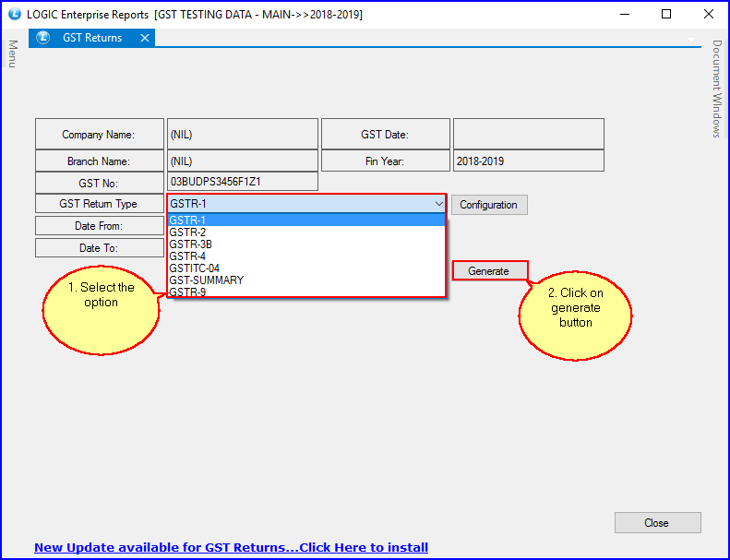
Task: Close the LOGIC Enterprise Reports window
Action: click(709, 14)
